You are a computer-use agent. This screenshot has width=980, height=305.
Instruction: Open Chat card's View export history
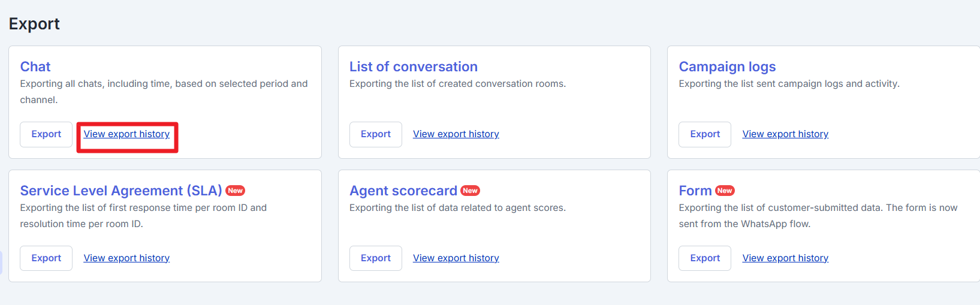(x=126, y=134)
